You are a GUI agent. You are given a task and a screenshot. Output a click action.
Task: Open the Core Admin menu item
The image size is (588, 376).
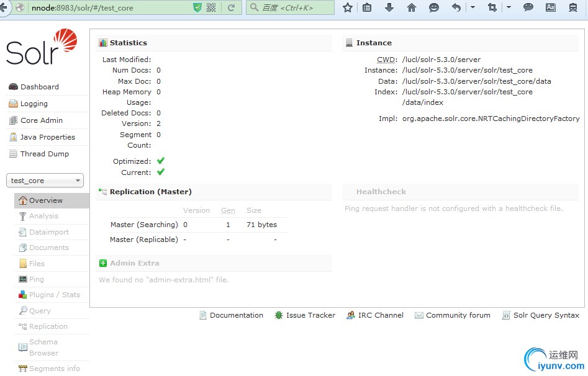(41, 120)
